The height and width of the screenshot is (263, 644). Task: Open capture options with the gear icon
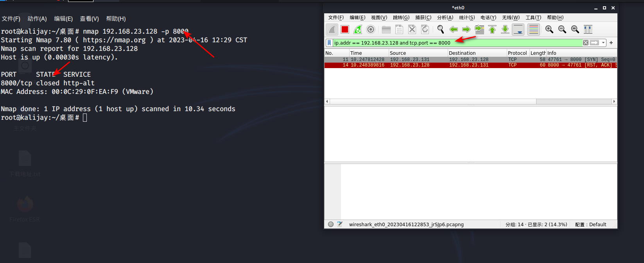(x=371, y=29)
